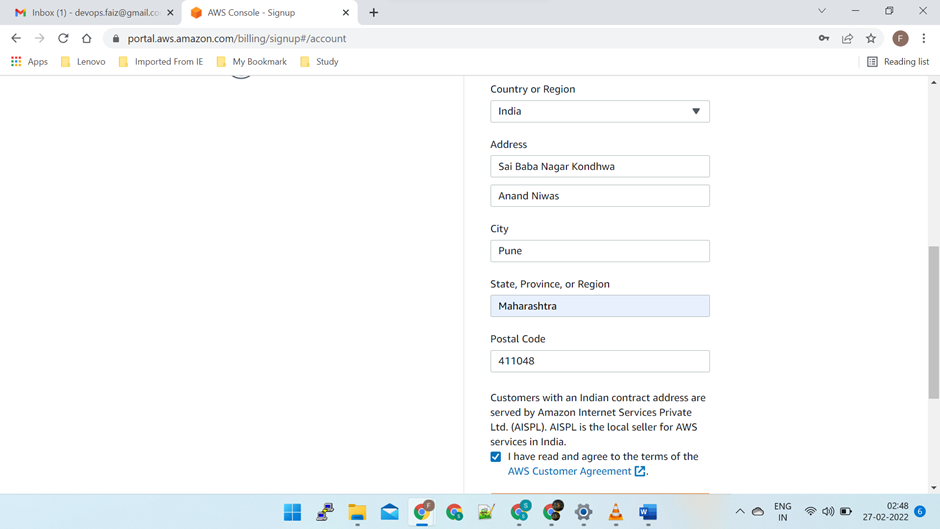This screenshot has height=529, width=940.
Task: Open the Wi-Fi network tray icon
Action: point(810,512)
